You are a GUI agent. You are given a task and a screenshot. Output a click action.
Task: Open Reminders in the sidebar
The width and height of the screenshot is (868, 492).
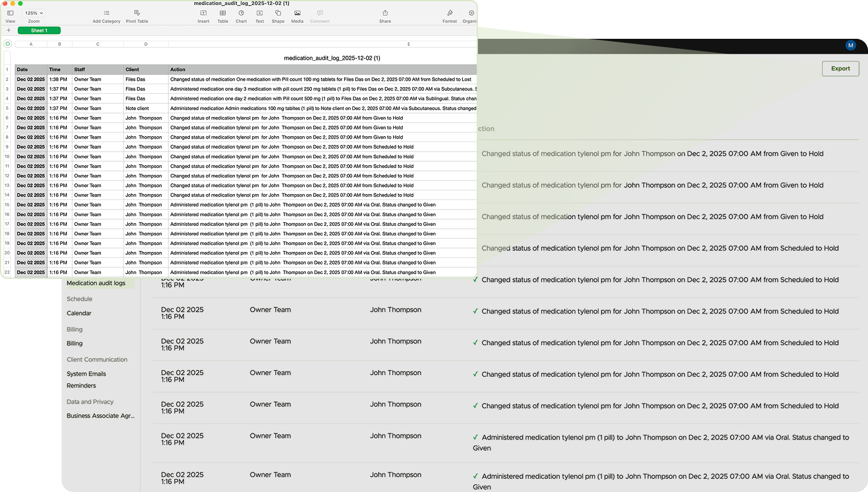81,386
